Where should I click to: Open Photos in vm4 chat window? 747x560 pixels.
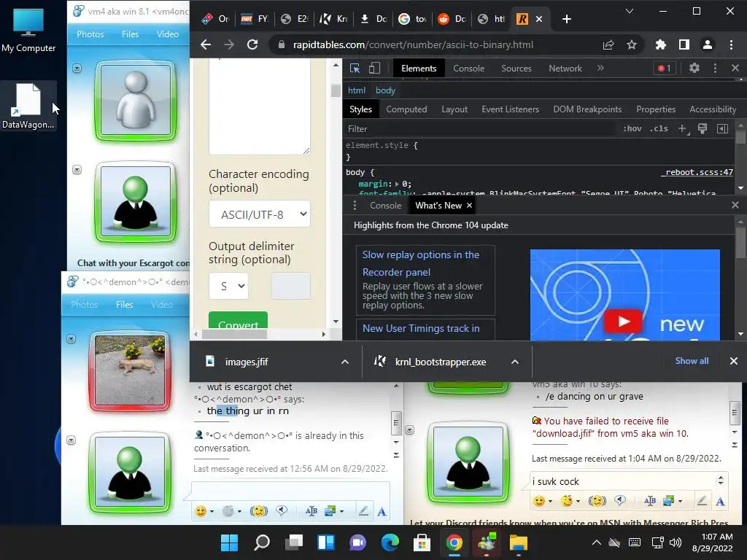point(90,34)
